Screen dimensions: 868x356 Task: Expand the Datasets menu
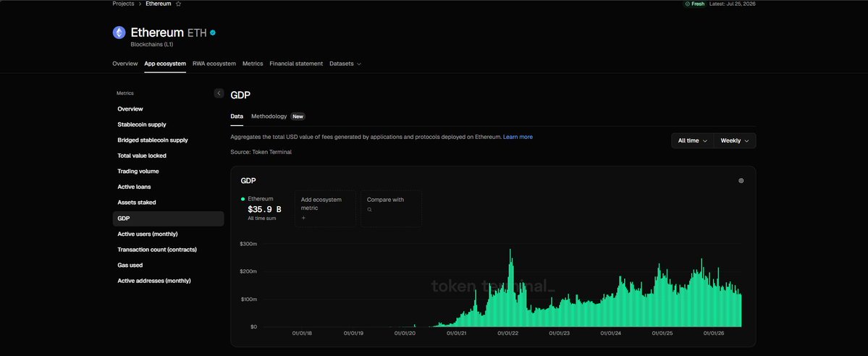pyautogui.click(x=345, y=64)
